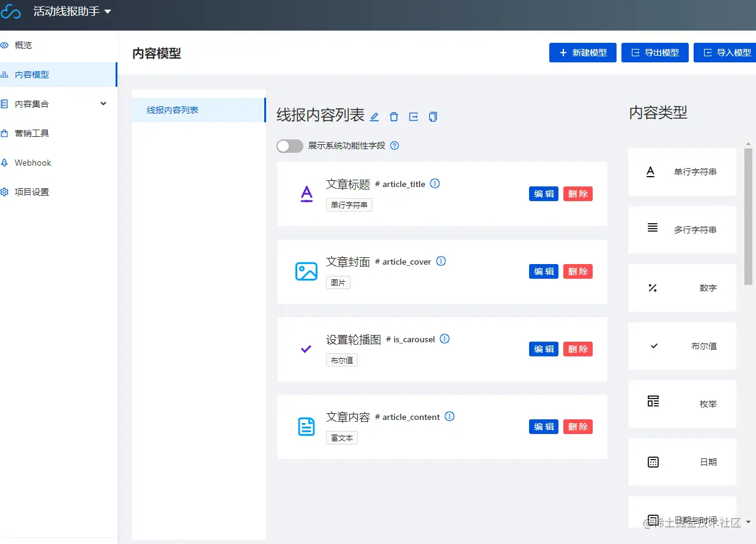Screen dimensions: 756x544
Task: Click 删除 for 文章封面 field
Action: [578, 271]
